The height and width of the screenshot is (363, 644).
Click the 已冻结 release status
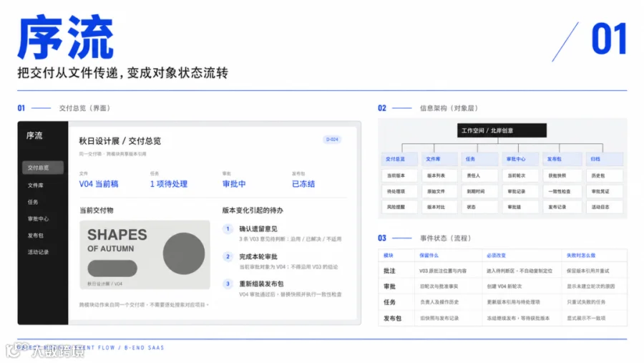click(x=303, y=184)
